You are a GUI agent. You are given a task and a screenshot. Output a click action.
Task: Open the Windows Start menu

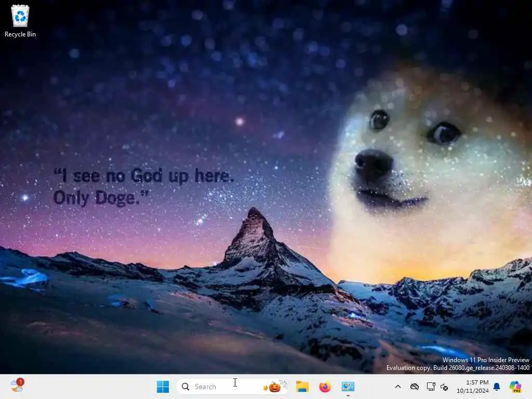163,387
